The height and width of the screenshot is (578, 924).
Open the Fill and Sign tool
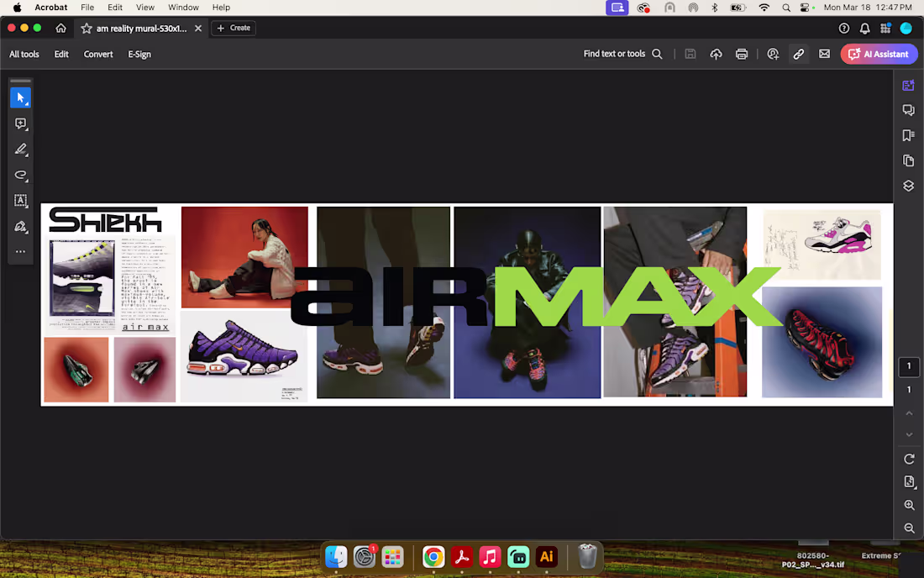[x=21, y=226]
